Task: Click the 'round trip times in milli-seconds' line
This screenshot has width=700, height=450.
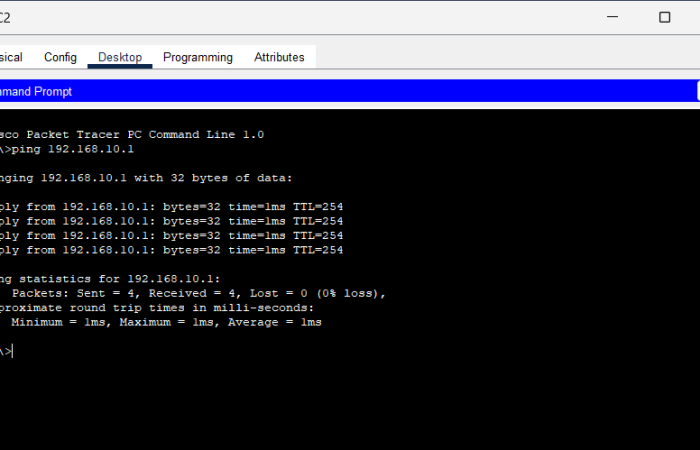Action: tap(150, 308)
